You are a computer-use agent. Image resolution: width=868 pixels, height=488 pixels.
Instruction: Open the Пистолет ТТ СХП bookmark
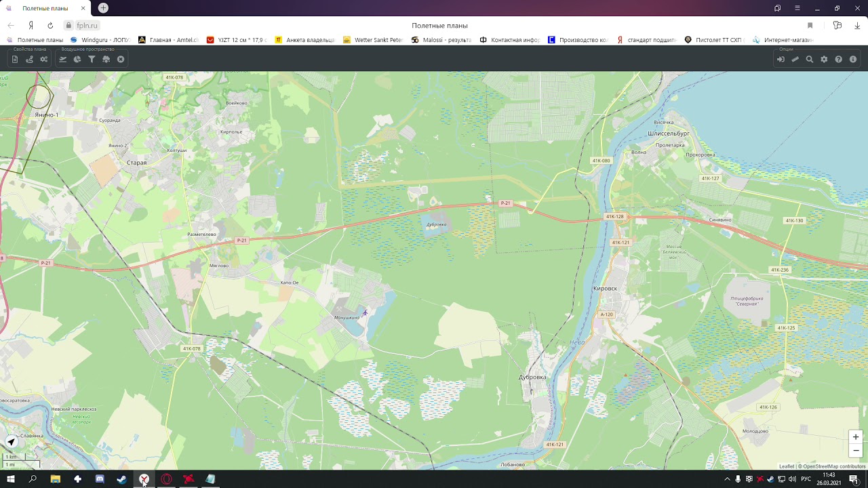point(715,40)
